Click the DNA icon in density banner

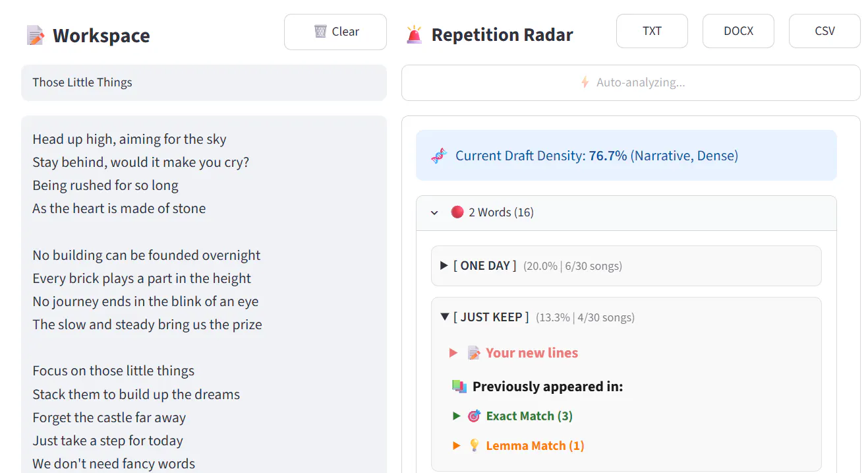(x=439, y=156)
